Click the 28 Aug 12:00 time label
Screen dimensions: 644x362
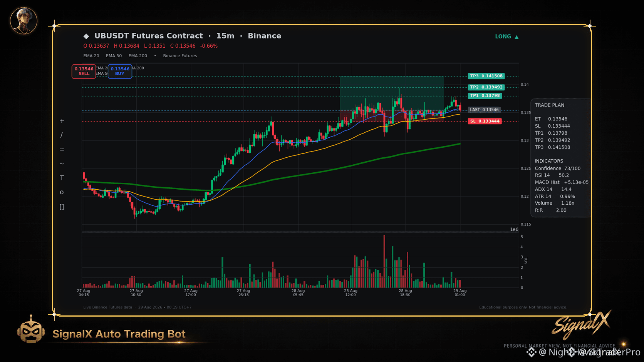351,293
